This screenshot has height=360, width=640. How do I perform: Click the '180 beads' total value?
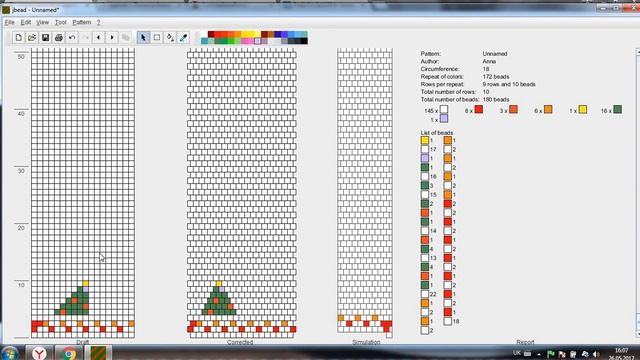pos(496,100)
